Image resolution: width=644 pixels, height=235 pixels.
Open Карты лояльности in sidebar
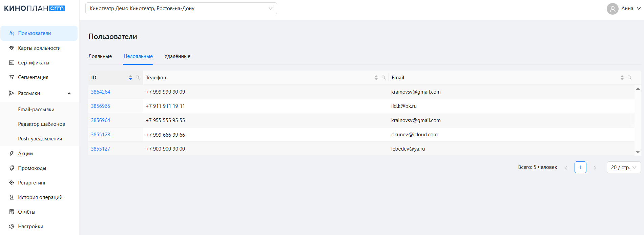(x=39, y=48)
